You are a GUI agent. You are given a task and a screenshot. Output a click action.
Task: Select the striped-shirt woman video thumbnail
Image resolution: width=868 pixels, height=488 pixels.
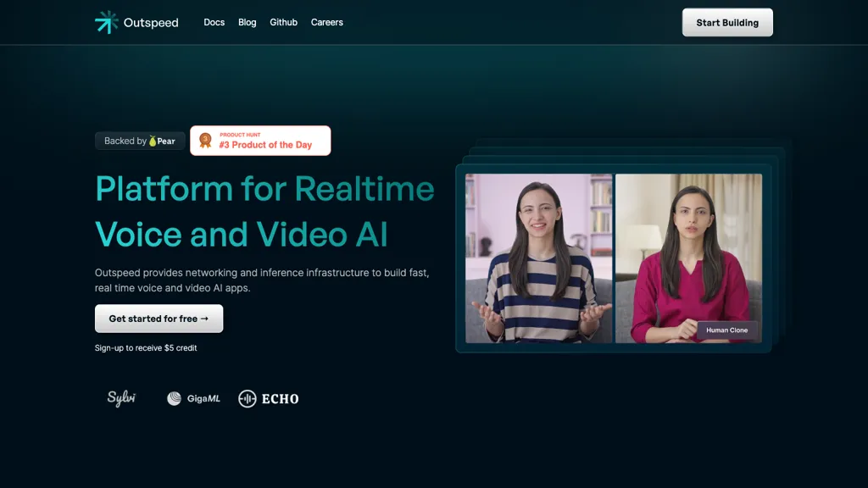point(538,258)
